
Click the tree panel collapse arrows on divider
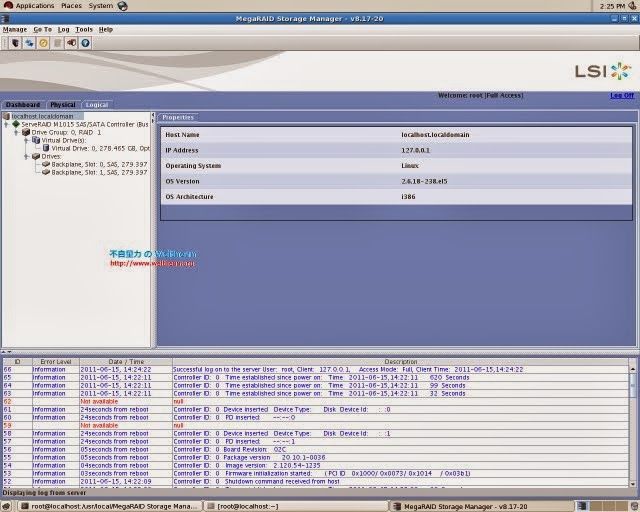click(153, 118)
